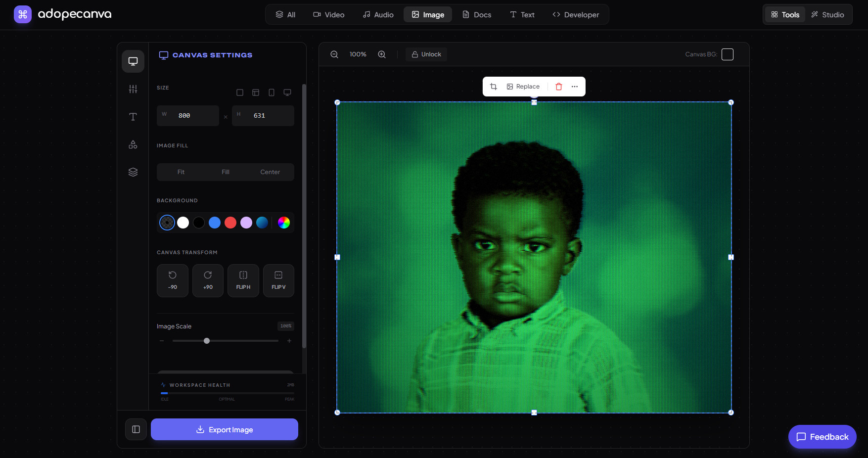Open the Developer section
This screenshot has height=458, width=868.
click(576, 14)
